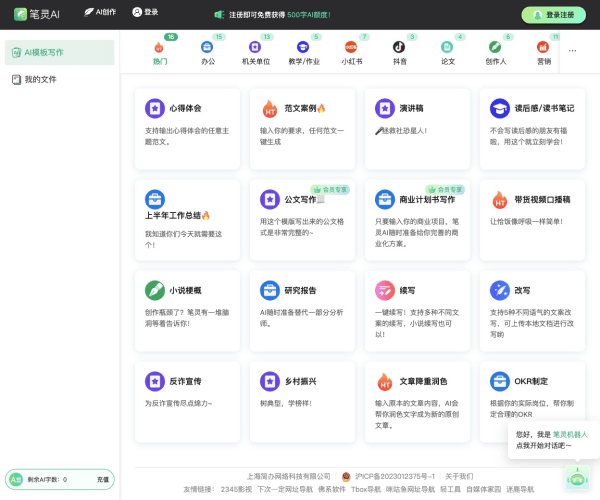600x500 pixels.
Task: Click the 心得体会 template icon
Action: pyautogui.click(x=154, y=108)
